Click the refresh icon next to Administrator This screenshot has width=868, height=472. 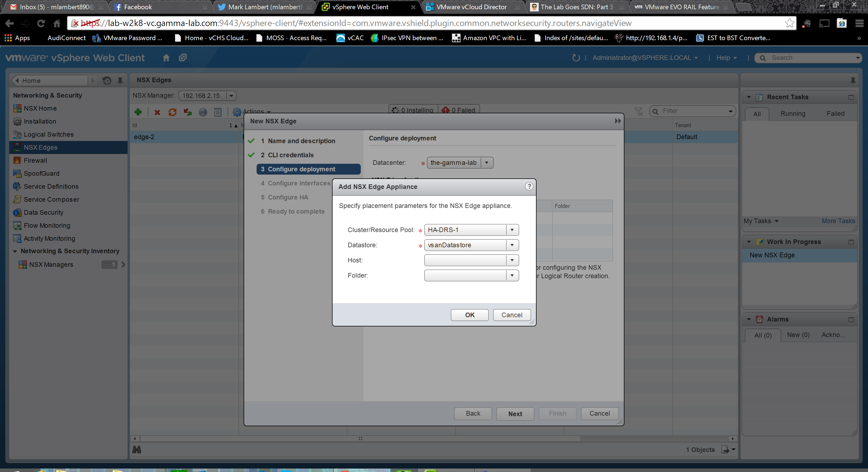click(576, 58)
